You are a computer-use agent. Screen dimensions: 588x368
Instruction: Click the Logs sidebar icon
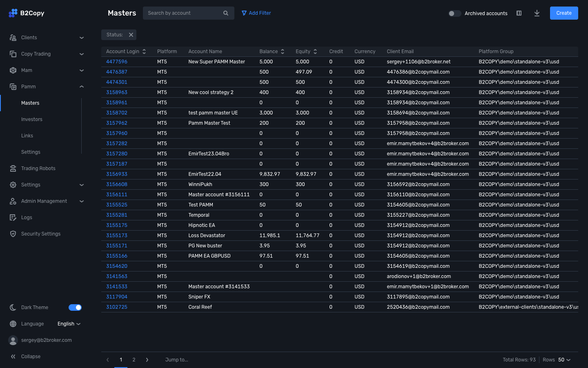point(13,218)
